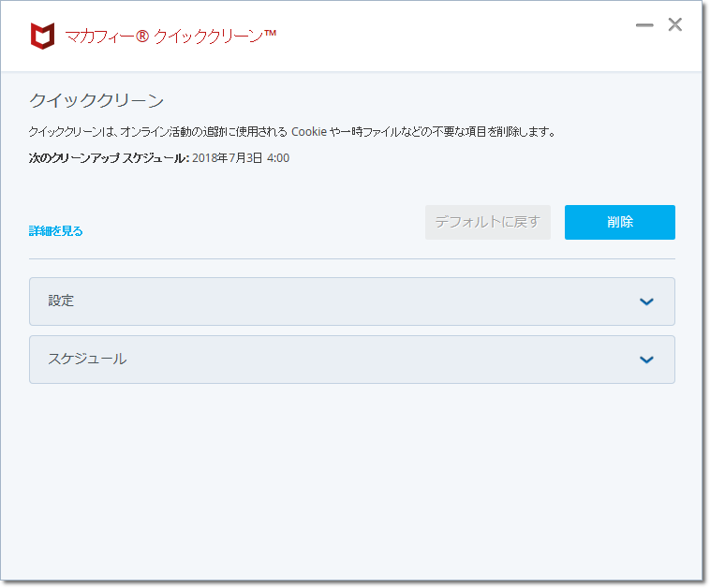Open the 詳細を見る link

point(55,231)
